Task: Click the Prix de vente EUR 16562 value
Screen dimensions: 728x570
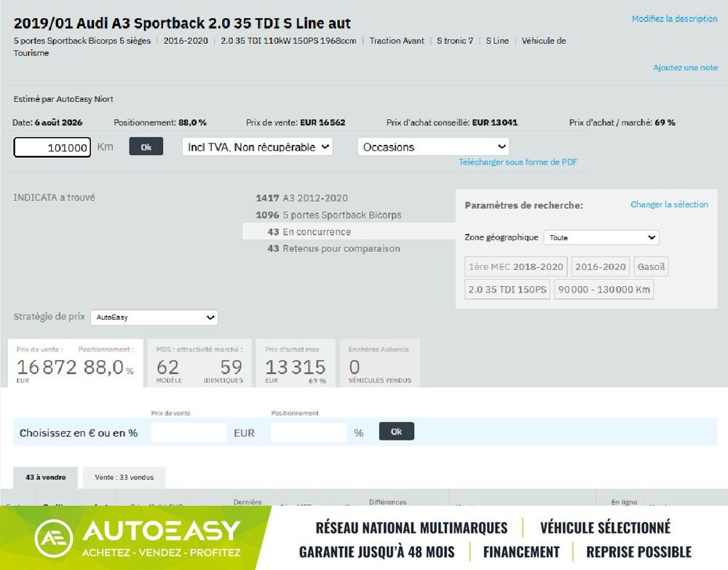Action: click(323, 122)
